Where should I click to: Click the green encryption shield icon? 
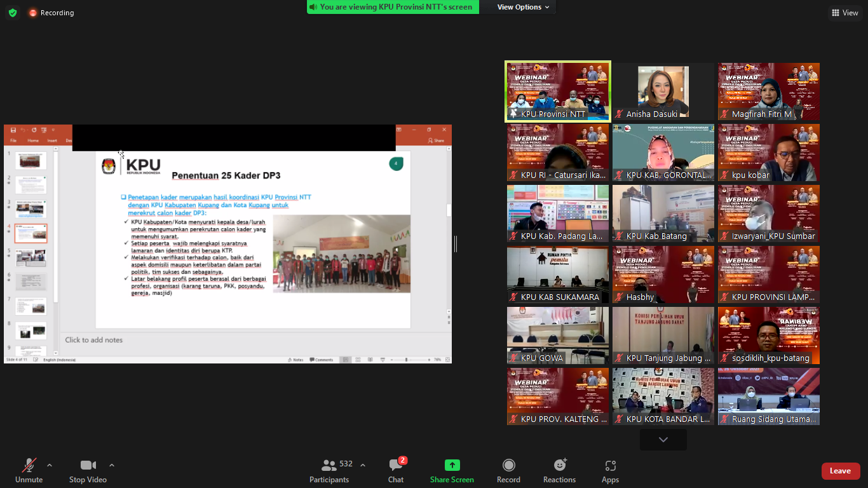[13, 13]
